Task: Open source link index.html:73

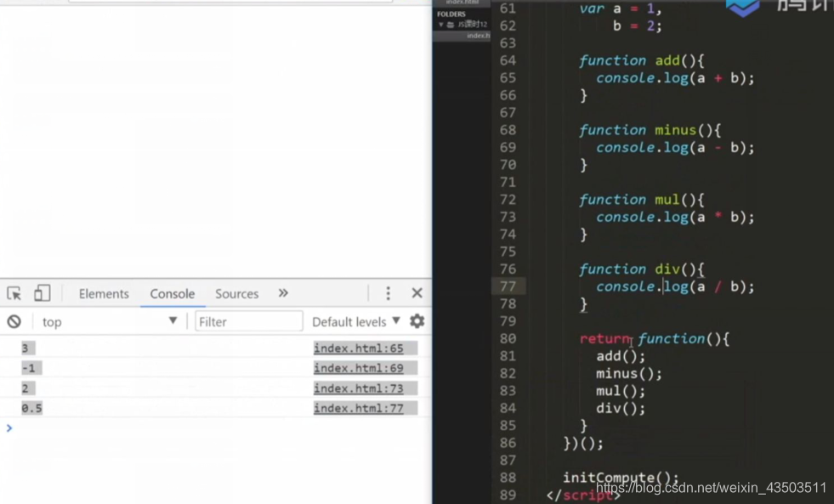Action: [359, 388]
